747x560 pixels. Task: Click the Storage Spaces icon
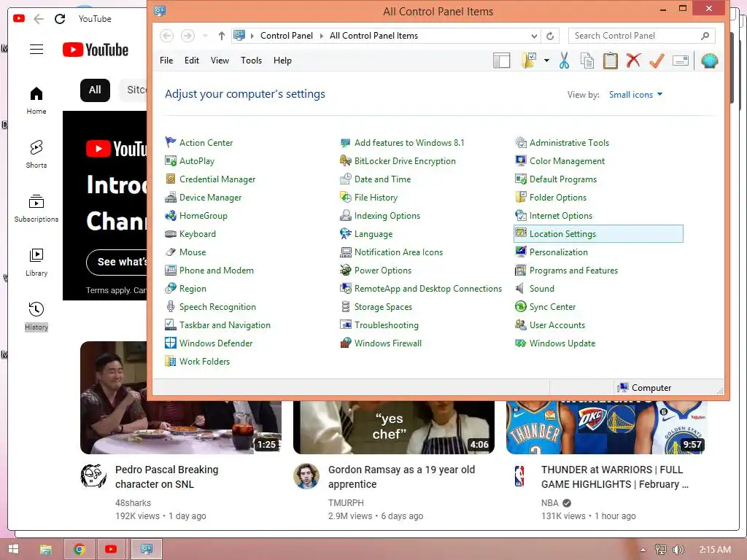(345, 307)
